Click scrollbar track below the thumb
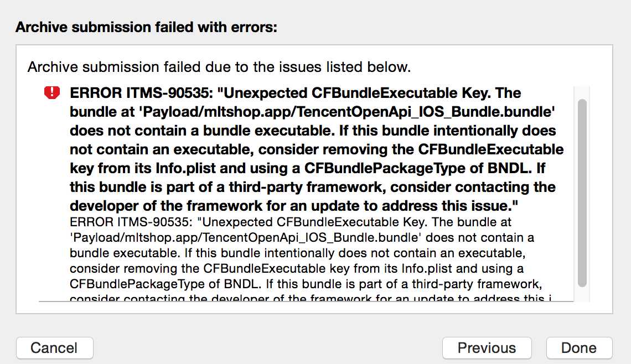 (582, 294)
